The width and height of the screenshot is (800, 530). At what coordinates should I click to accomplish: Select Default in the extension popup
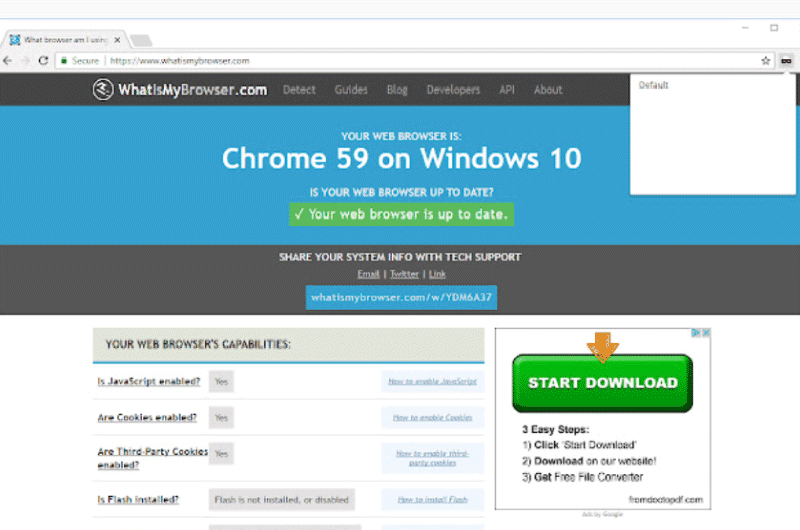coord(653,85)
